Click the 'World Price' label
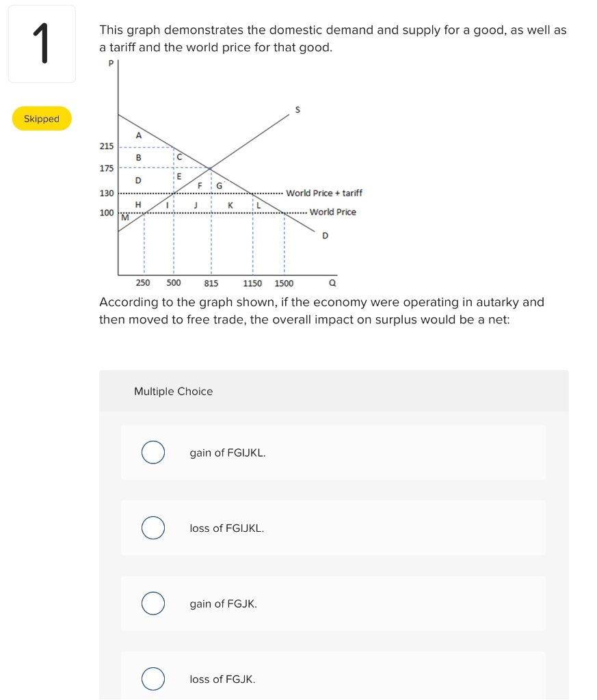Screen dimensions: 597x700 (x=333, y=212)
